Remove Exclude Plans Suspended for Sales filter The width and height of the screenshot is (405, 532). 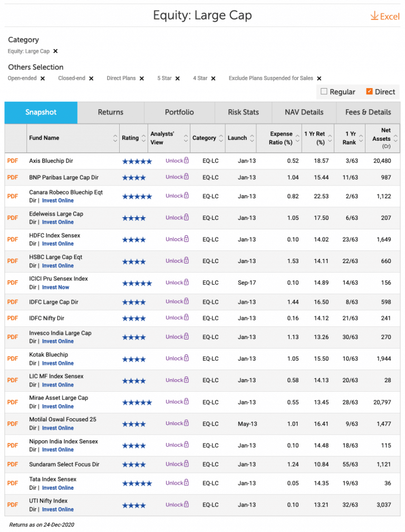coord(319,79)
